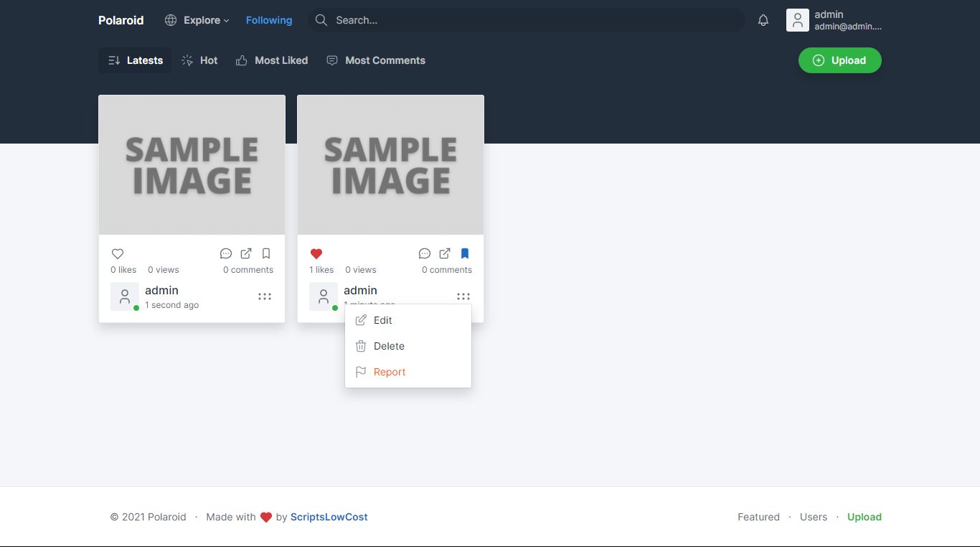Click share icon on the first post
Viewport: 980px width, 547px height.
[x=246, y=253]
